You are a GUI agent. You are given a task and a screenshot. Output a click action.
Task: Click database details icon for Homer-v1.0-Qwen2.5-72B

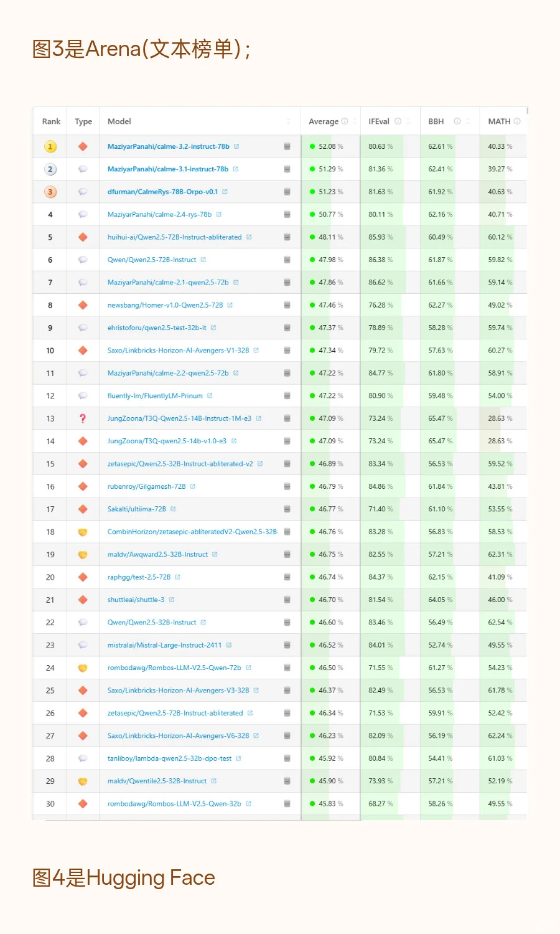pos(287,305)
